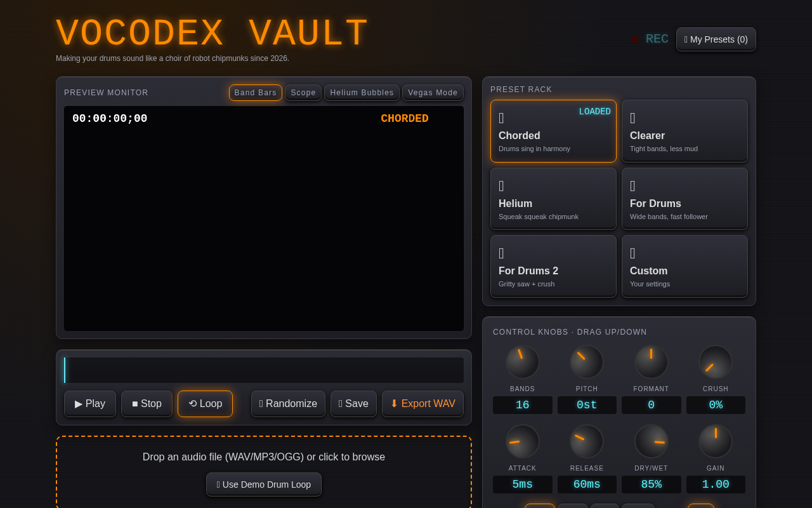
Task: Click the waveform timeline strip
Action: point(264,370)
